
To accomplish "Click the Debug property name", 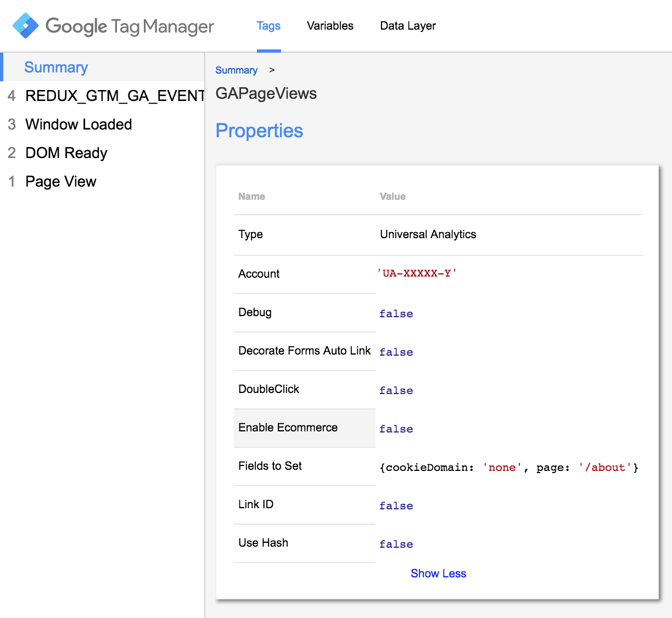I will click(255, 312).
